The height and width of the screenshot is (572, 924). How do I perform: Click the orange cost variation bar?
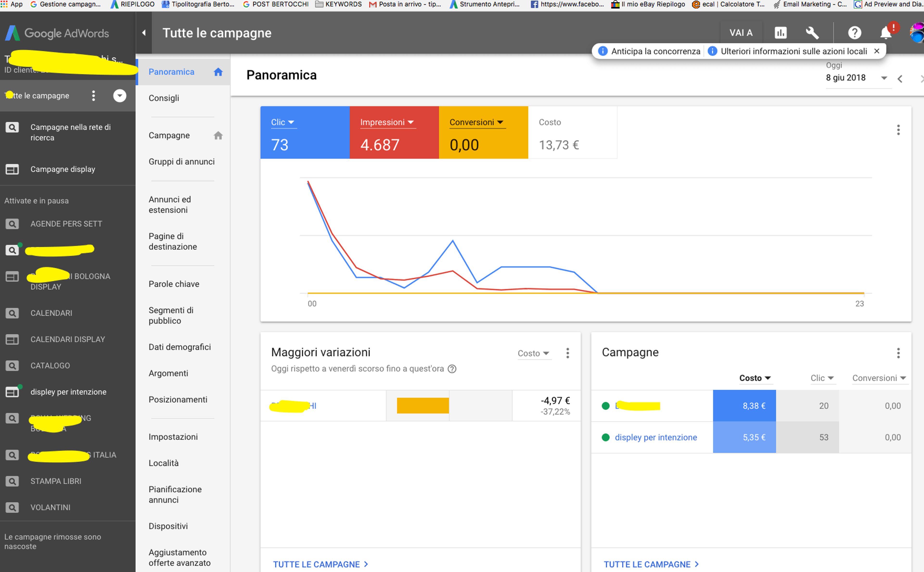[x=423, y=405]
